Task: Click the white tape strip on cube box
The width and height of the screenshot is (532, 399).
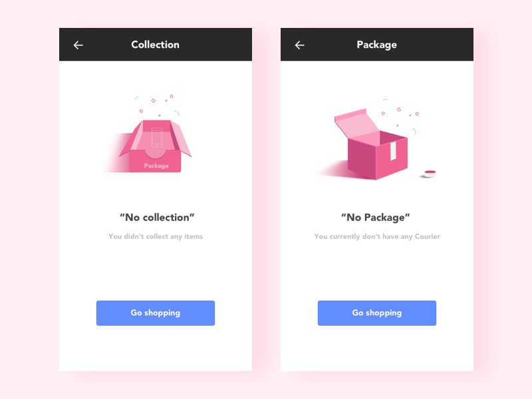Action: coord(393,151)
